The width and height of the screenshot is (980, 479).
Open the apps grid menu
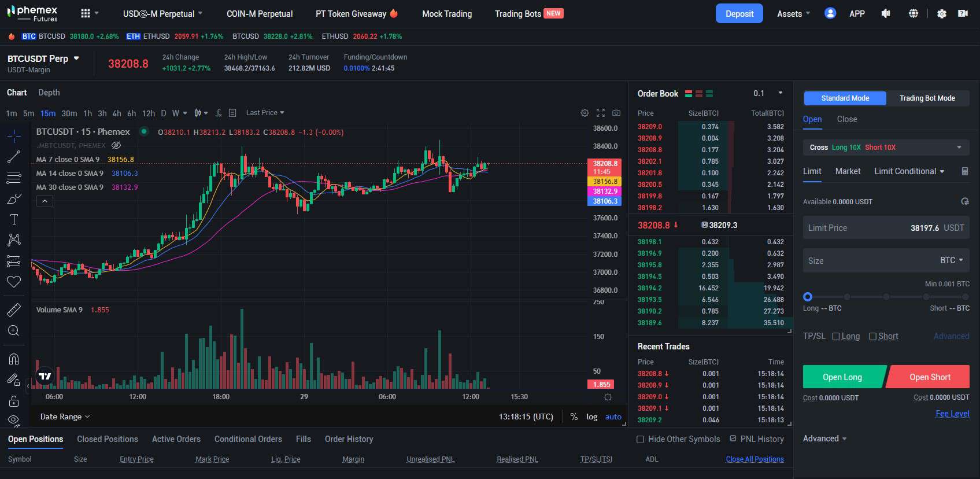tap(86, 13)
